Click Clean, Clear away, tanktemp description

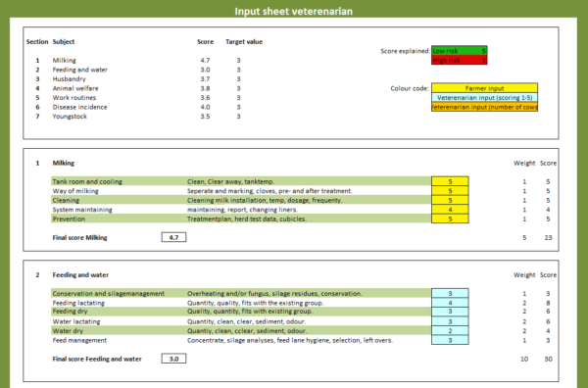[230, 181]
